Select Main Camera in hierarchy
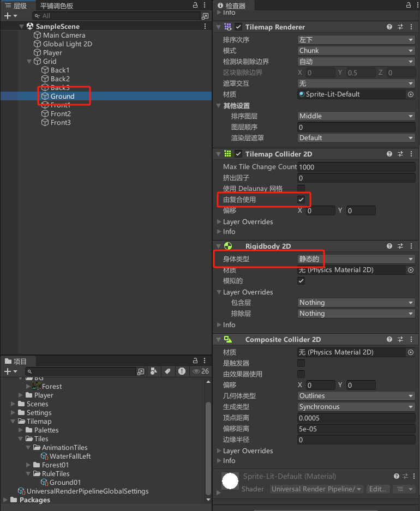The image size is (420, 511). click(x=64, y=35)
